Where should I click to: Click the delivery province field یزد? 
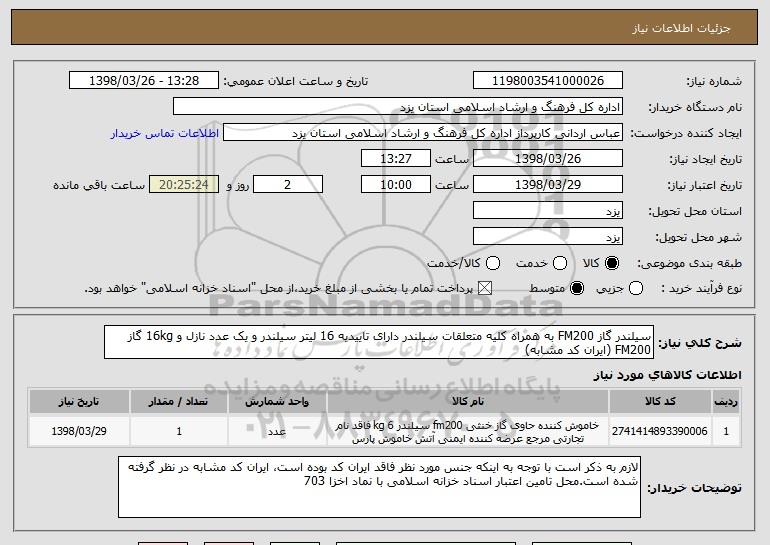548,211
